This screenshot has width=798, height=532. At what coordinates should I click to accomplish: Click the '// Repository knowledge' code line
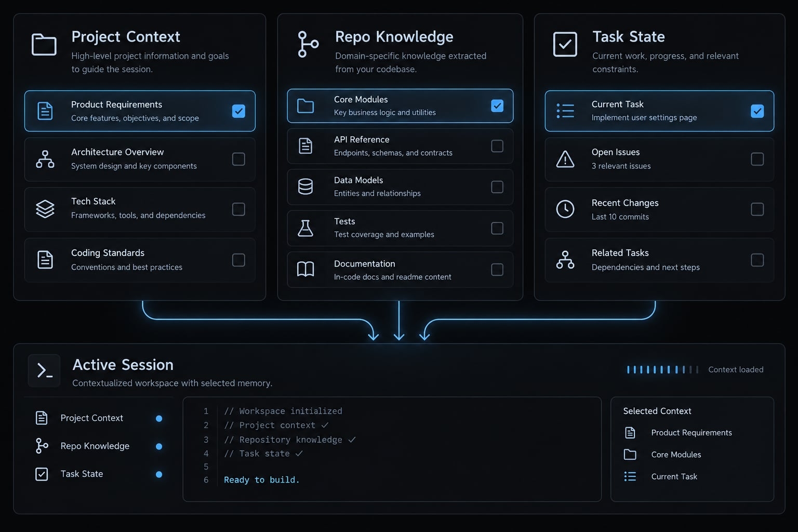pos(289,440)
